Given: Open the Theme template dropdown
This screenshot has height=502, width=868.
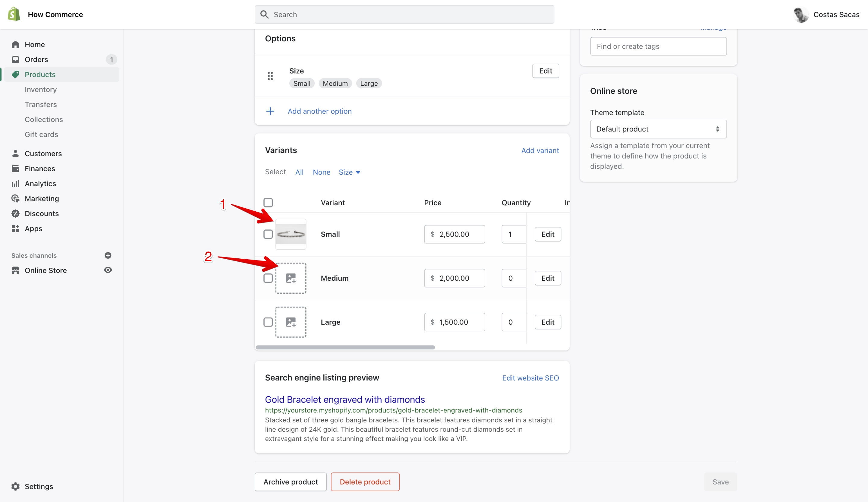Looking at the screenshot, I should (x=658, y=129).
